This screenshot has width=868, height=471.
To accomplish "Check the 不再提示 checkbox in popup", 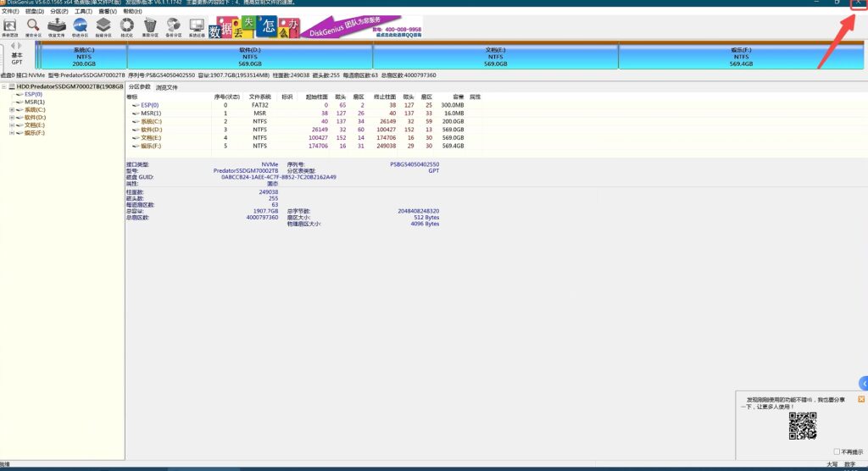I will pos(836,452).
